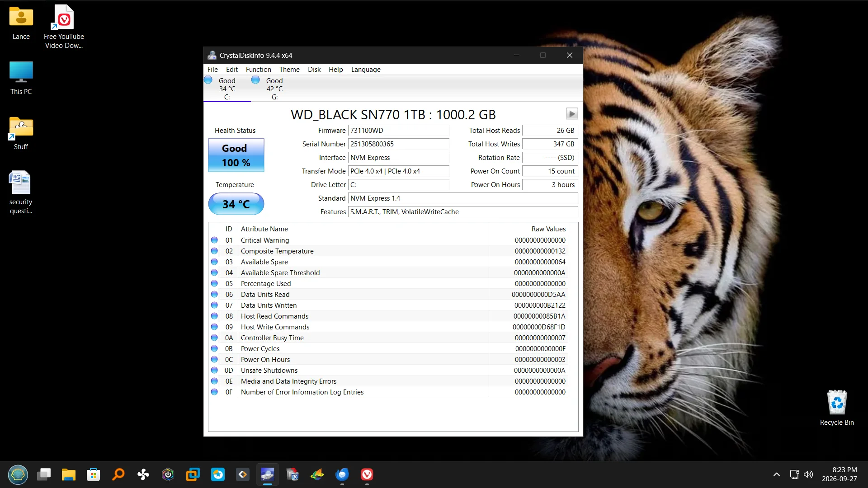The height and width of the screenshot is (488, 868).
Task: Open network status in system tray
Action: [794, 474]
